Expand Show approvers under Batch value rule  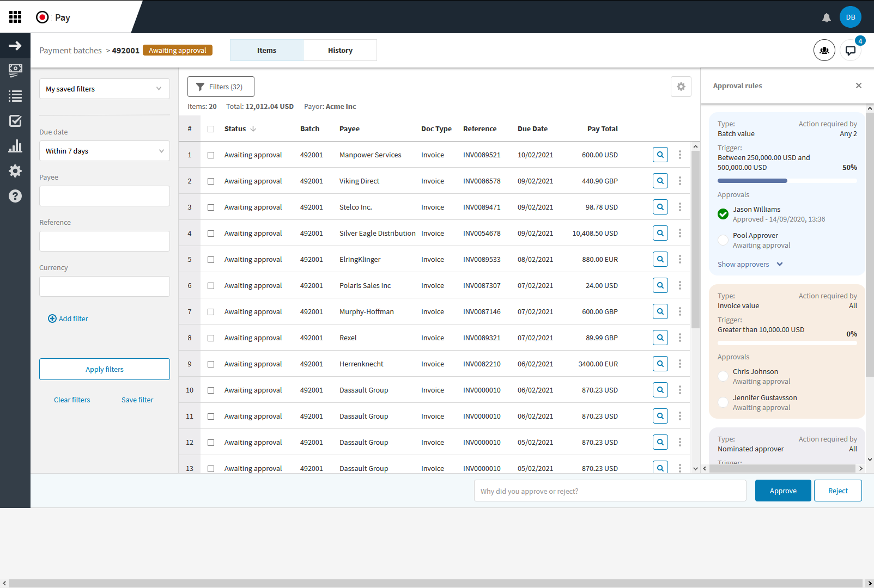tap(749, 264)
